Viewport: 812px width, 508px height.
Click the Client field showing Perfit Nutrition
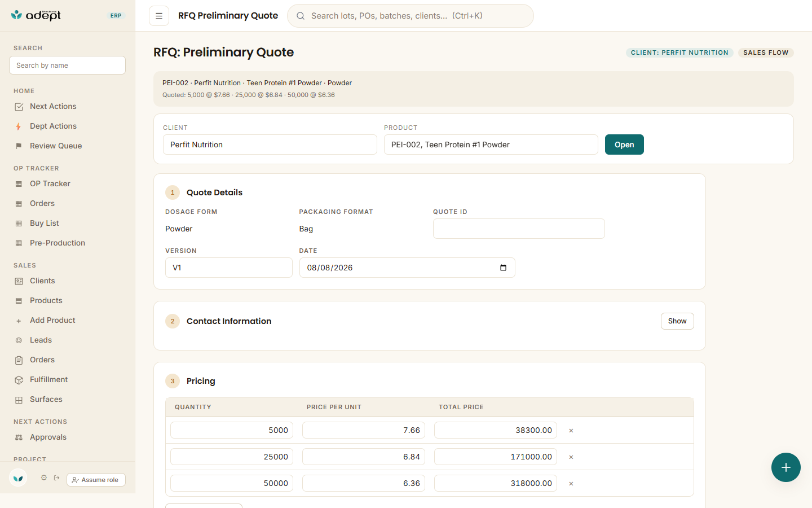[270, 144]
